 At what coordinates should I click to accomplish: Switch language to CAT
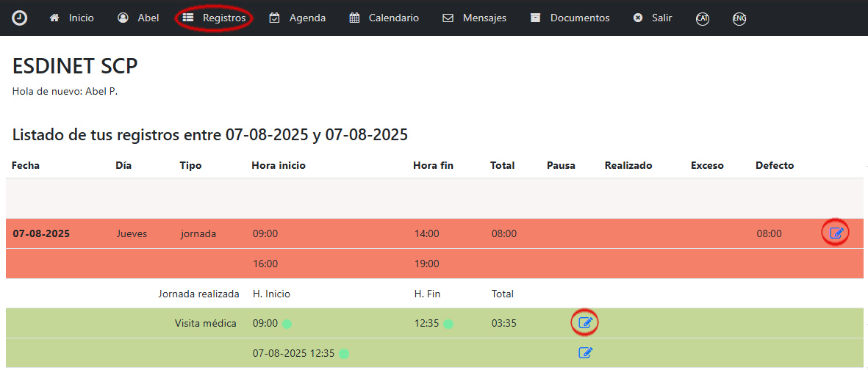(703, 18)
